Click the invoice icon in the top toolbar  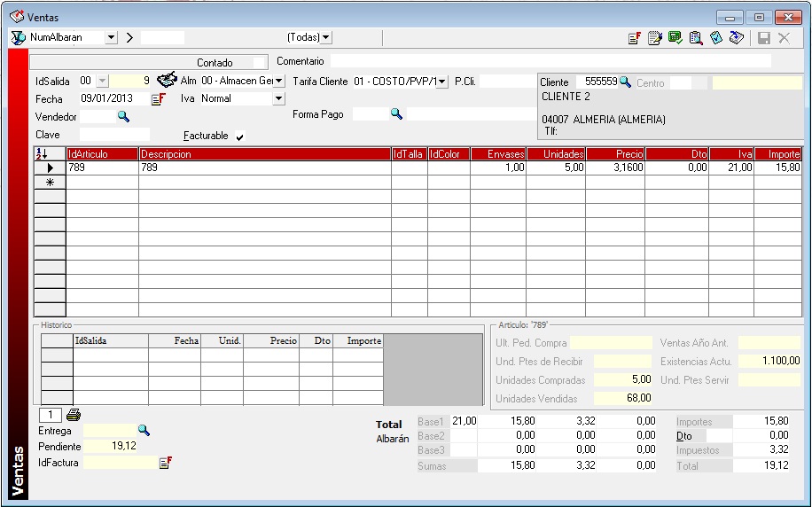click(x=635, y=38)
